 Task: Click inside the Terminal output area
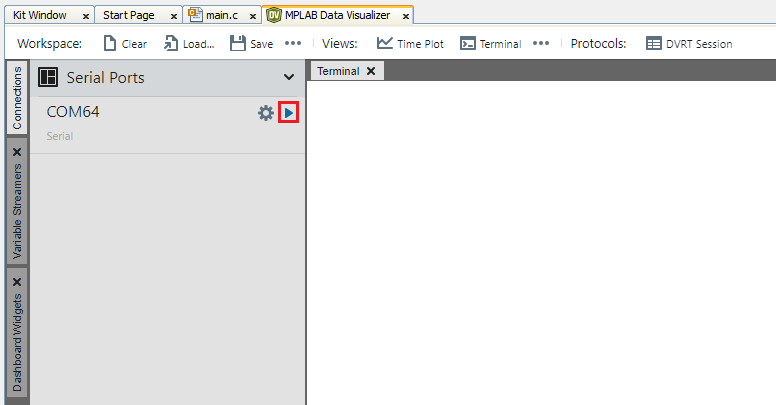541,243
